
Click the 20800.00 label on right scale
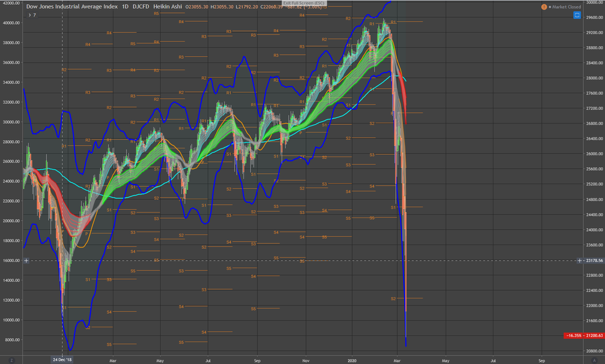coord(594,351)
